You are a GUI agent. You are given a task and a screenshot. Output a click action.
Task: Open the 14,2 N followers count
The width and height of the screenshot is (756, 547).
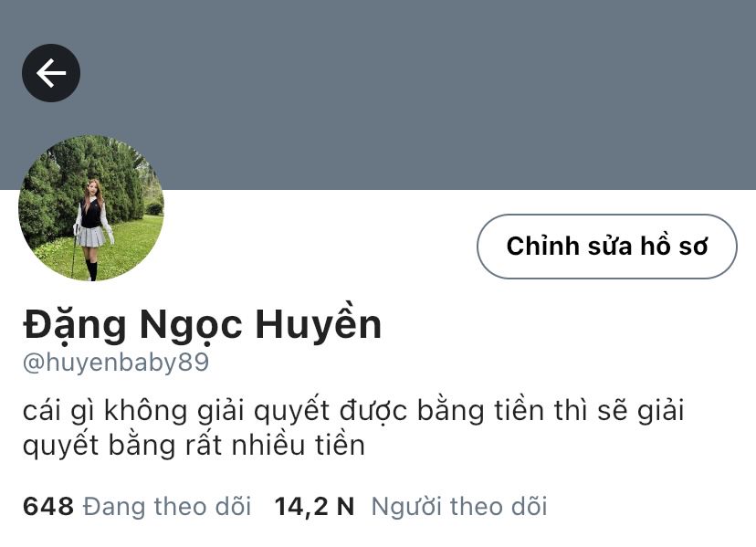click(314, 507)
